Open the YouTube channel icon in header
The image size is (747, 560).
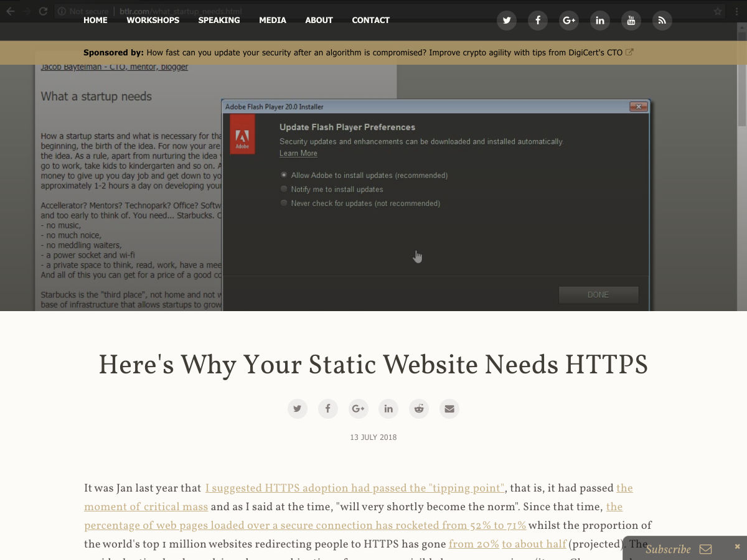click(631, 21)
